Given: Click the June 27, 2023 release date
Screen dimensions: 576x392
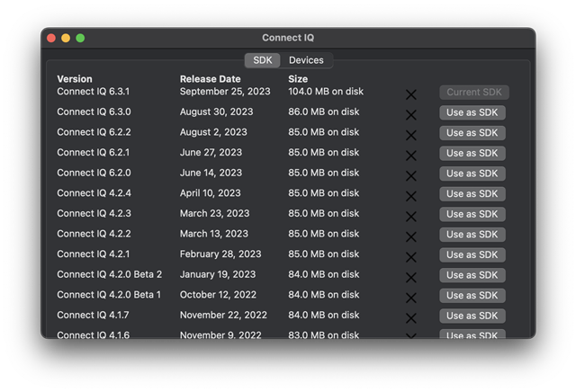Looking at the screenshot, I should 211,152.
